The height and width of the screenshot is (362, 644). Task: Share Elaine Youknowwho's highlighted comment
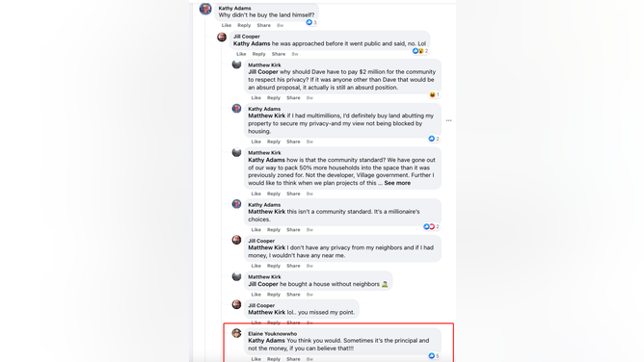(x=293, y=359)
